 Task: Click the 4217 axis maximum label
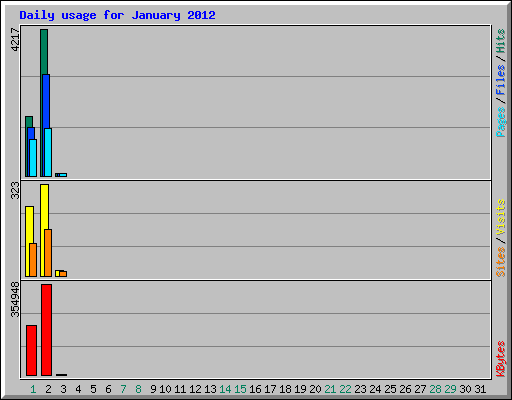coord(15,39)
